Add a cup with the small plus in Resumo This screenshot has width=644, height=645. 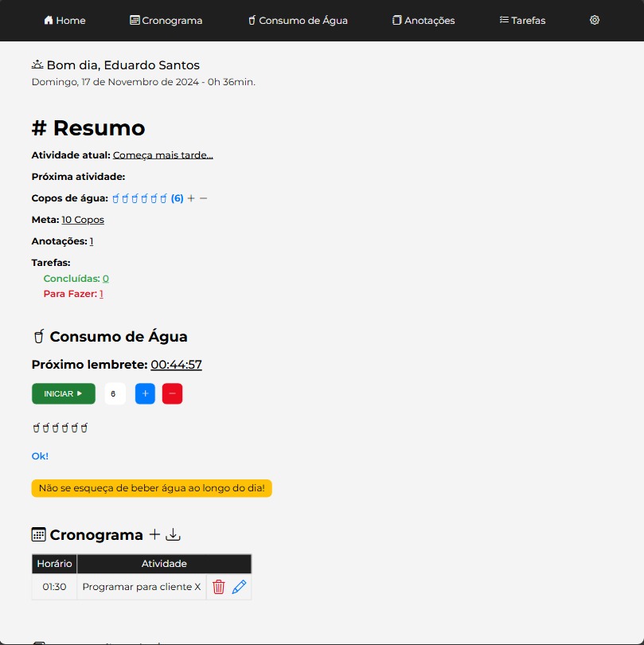[x=191, y=198]
